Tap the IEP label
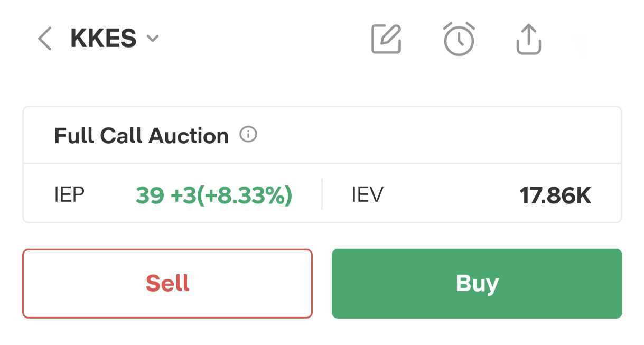The width and height of the screenshot is (644, 345). [69, 195]
